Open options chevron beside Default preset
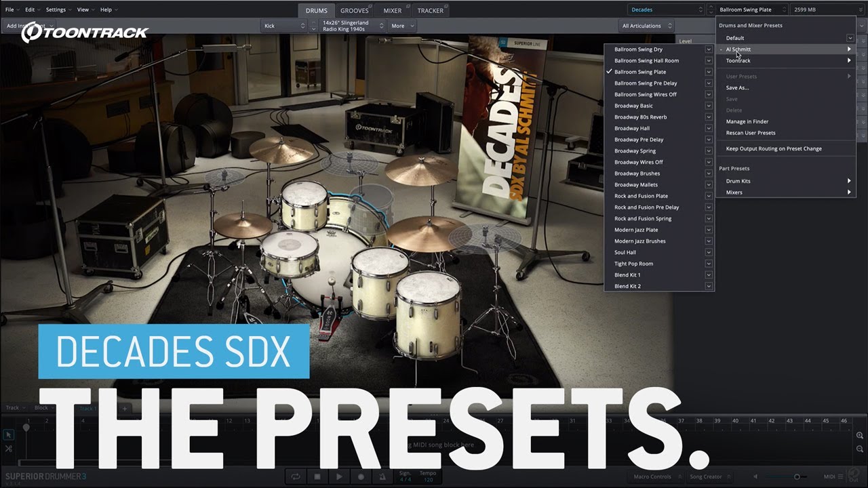The width and height of the screenshot is (868, 488). (850, 38)
